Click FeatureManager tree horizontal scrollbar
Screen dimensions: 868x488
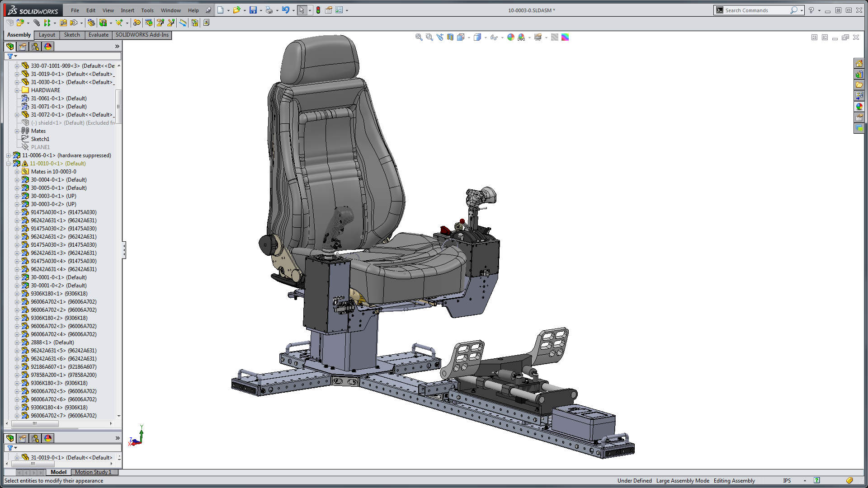point(35,423)
